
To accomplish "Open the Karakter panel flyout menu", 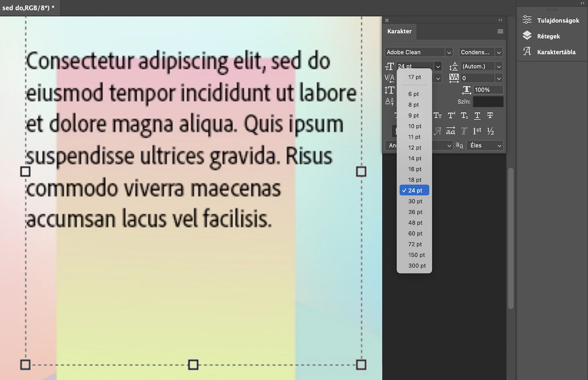I will 500,31.
